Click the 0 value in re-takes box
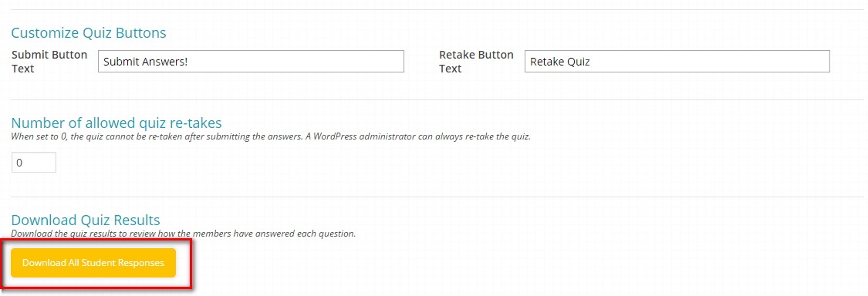This screenshot has height=296, width=868. coord(19,163)
